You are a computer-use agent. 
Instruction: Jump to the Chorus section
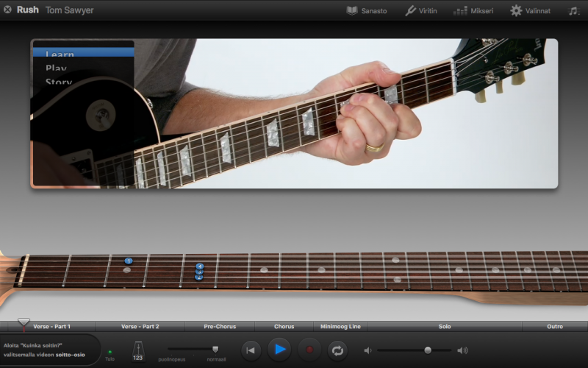point(284,326)
